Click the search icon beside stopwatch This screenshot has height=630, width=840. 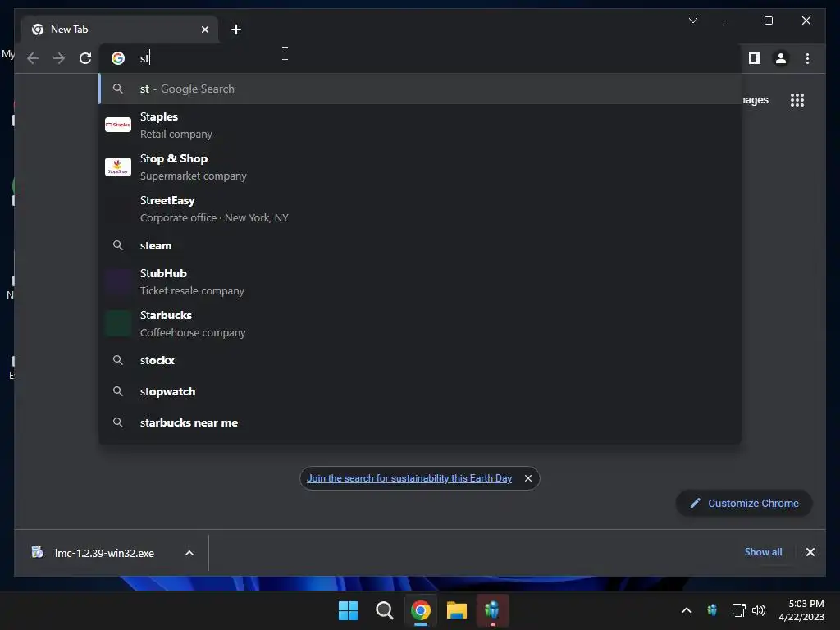pyautogui.click(x=118, y=391)
